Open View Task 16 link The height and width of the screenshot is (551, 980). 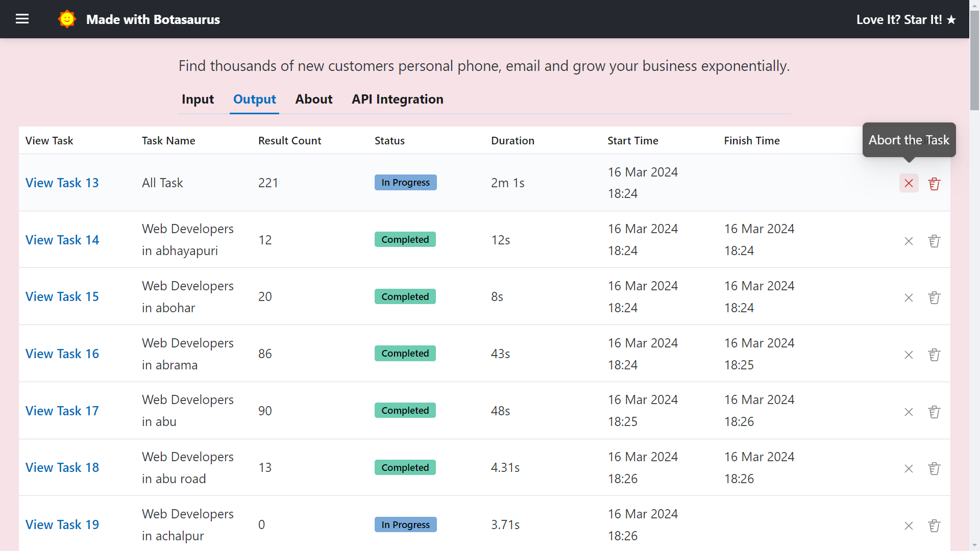tap(62, 354)
